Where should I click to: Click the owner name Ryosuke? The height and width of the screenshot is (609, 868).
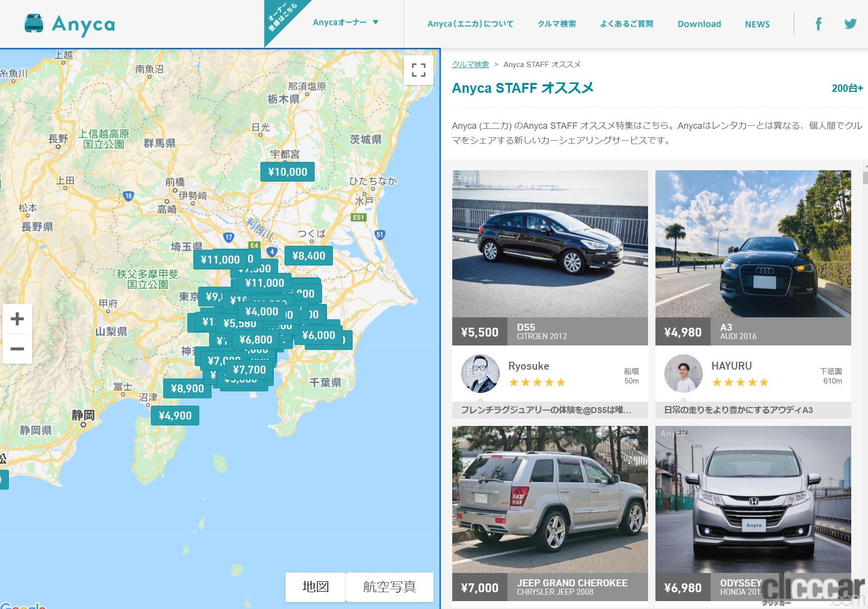pyautogui.click(x=529, y=366)
